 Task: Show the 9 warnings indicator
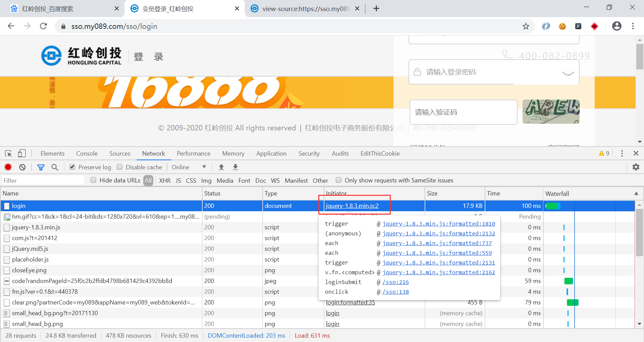coord(604,154)
